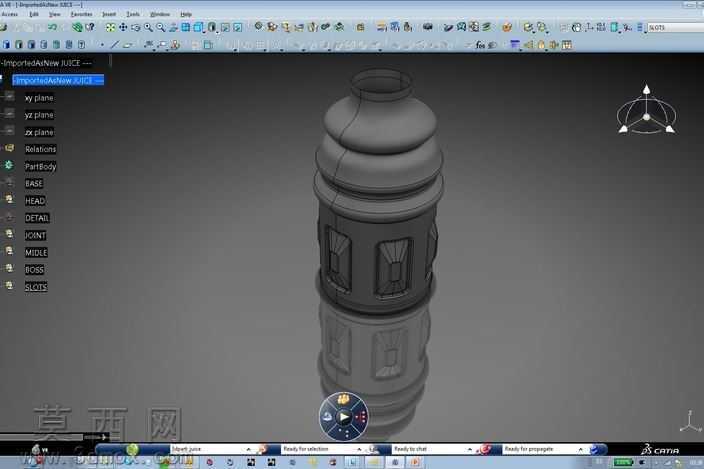Click the orange Update icon in the top toolbar
Viewport: 704px width, 469px height.
507,27
